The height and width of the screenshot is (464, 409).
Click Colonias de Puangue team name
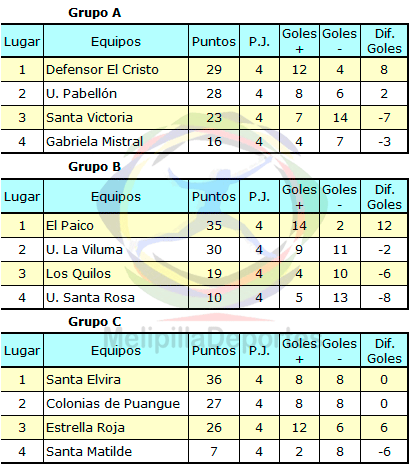[113, 404]
